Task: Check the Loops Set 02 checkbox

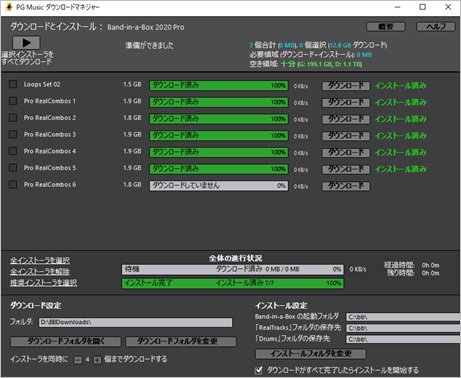Action: pos(13,84)
